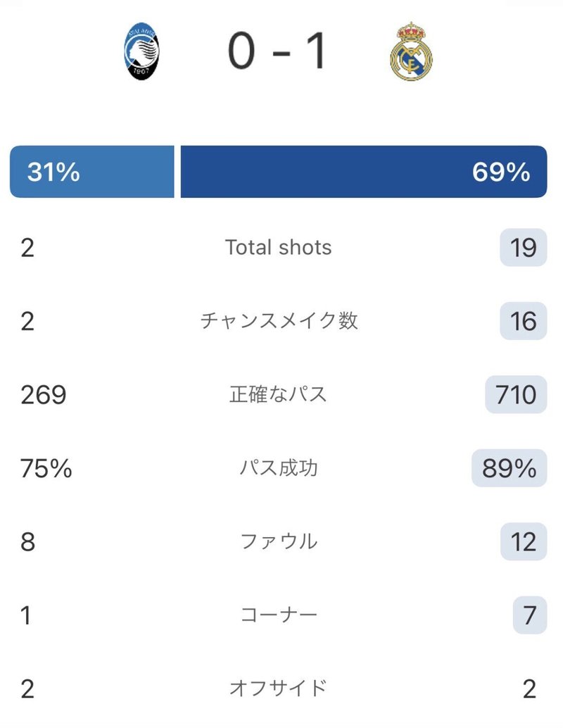Screen dimensions: 563x728
Task: Select the 7 corners badge
Action: tap(530, 615)
